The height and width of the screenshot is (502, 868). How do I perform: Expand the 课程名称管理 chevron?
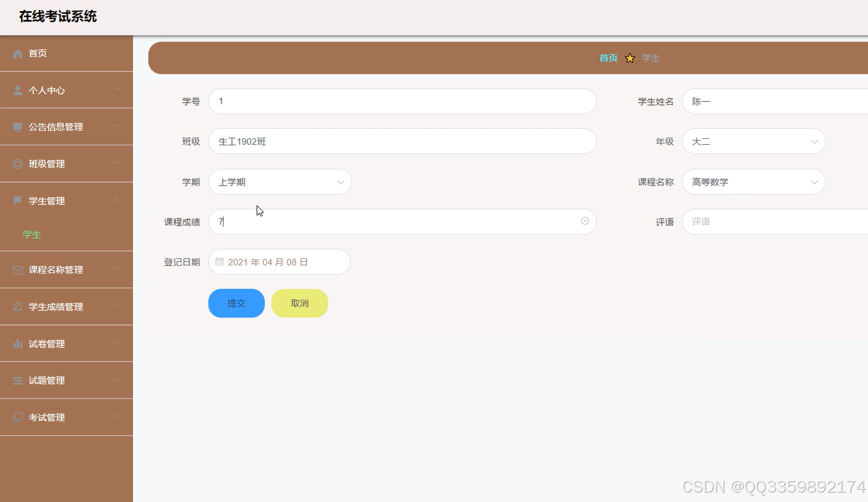coord(117,269)
